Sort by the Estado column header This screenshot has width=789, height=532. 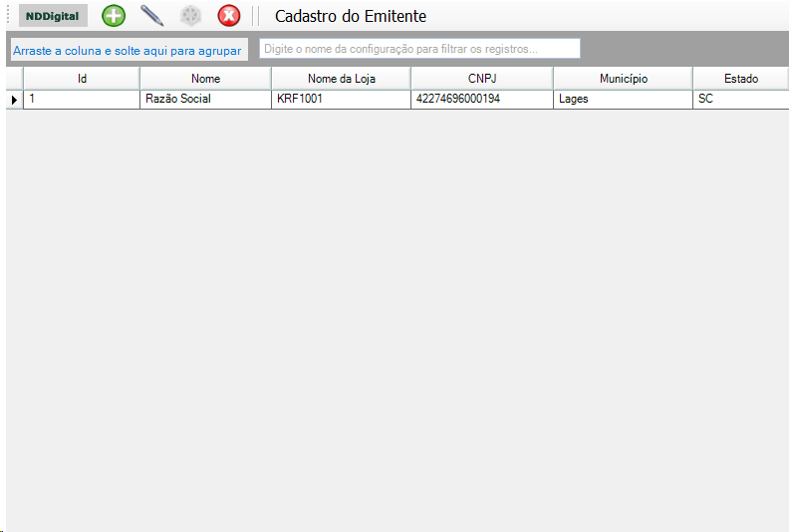[x=741, y=79]
